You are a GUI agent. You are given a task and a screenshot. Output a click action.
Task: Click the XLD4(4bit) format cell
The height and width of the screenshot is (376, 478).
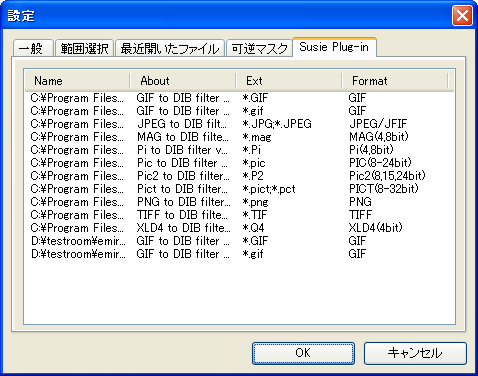tap(376, 228)
